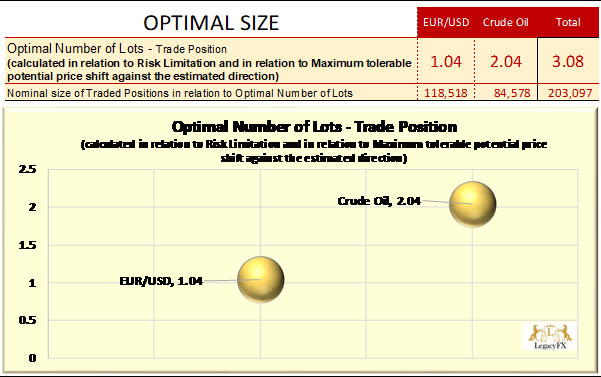Screen dimensions: 601x377
Task: Click the EUR/USD lots value 1.04 cell
Action: point(446,61)
